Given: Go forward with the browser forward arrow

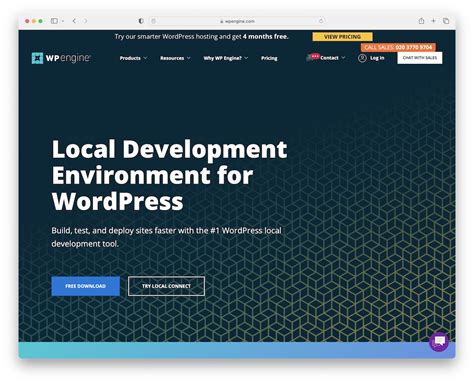Looking at the screenshot, I should [85, 21].
